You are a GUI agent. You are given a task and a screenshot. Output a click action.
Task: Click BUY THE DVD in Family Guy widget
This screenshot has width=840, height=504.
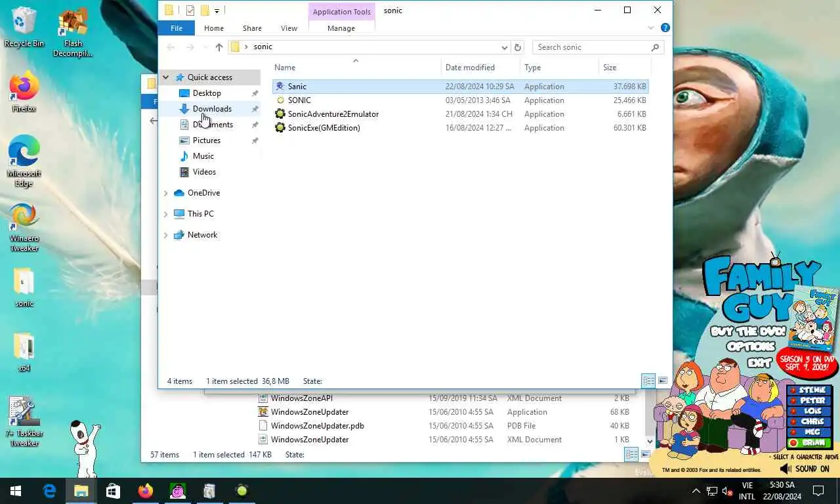(747, 332)
